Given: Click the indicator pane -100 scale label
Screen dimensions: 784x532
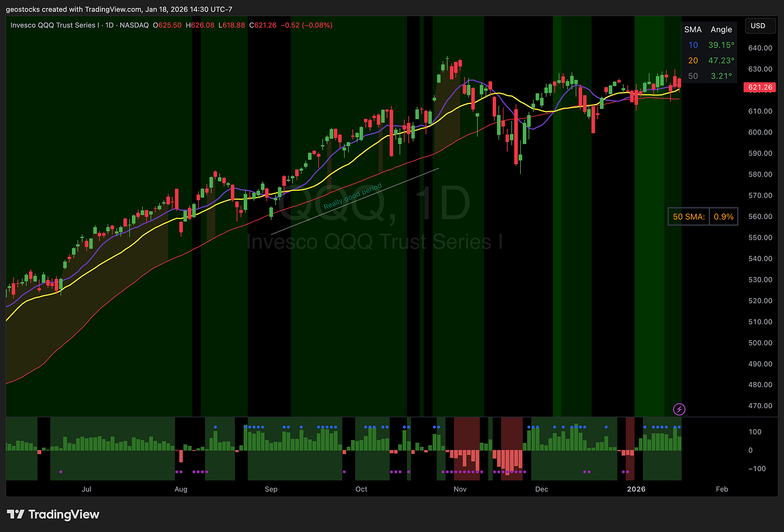Looking at the screenshot, I should click(757, 468).
